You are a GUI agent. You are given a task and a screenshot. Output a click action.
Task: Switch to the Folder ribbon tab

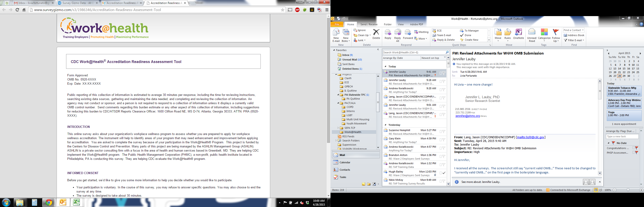click(x=387, y=24)
